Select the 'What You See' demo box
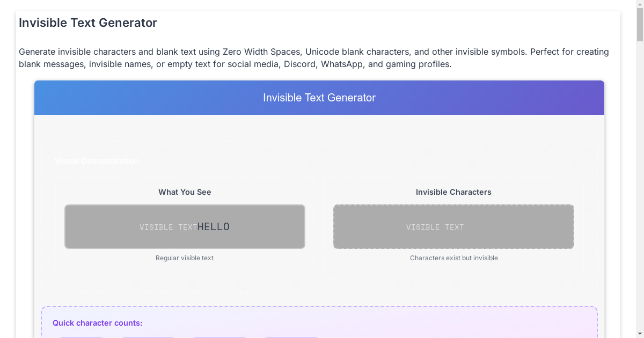The image size is (644, 338). [185, 226]
